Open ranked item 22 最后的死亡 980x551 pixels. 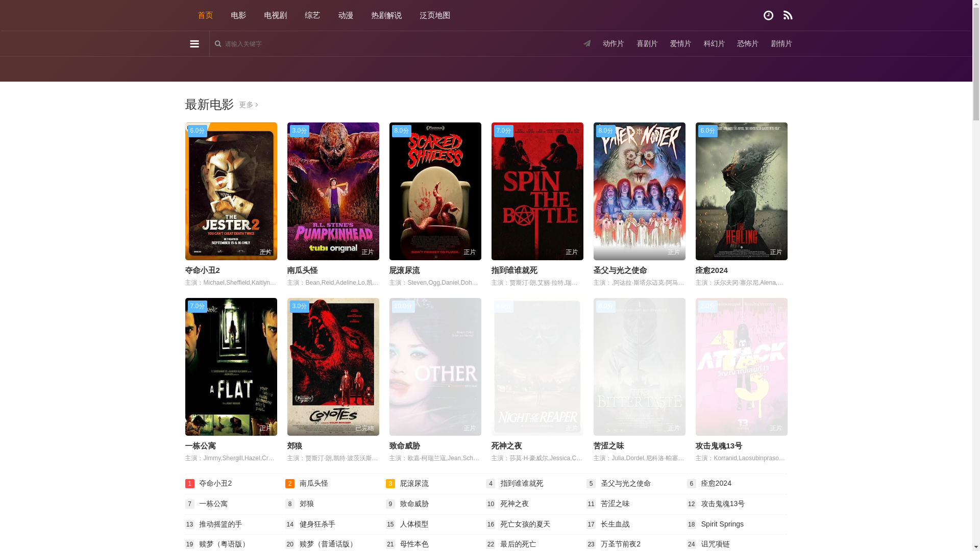(518, 544)
